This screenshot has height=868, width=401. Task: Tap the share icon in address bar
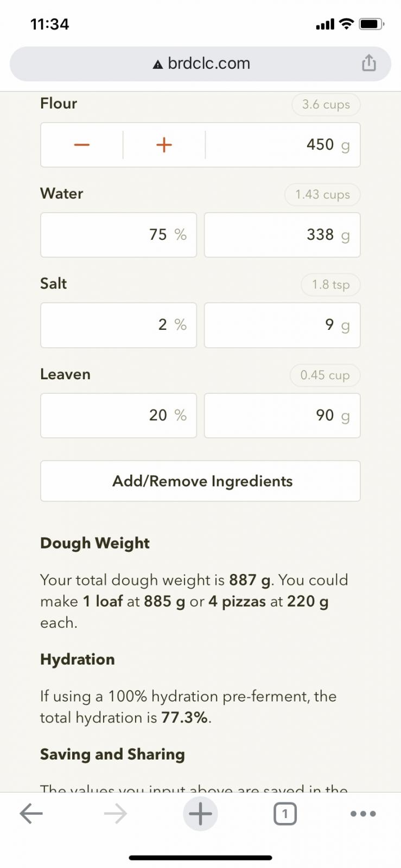(368, 63)
